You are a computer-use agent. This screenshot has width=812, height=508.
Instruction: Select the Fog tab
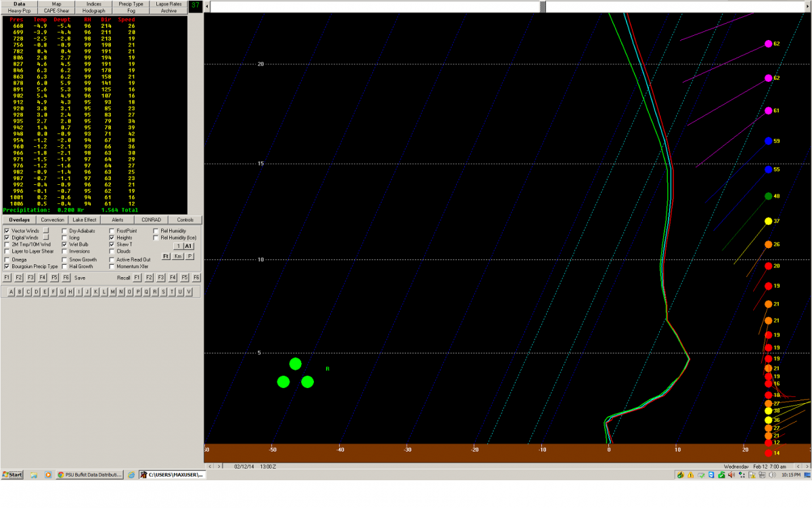tap(131, 11)
